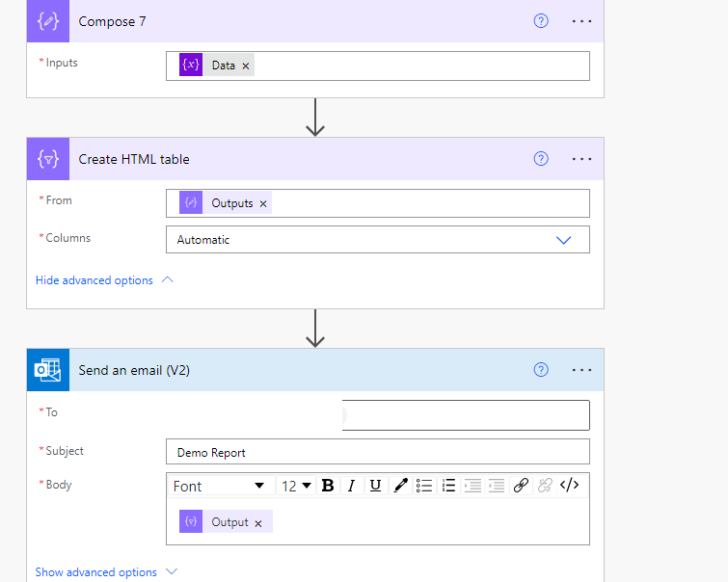The height and width of the screenshot is (582, 728).
Task: Open the text color picker pen
Action: click(400, 486)
